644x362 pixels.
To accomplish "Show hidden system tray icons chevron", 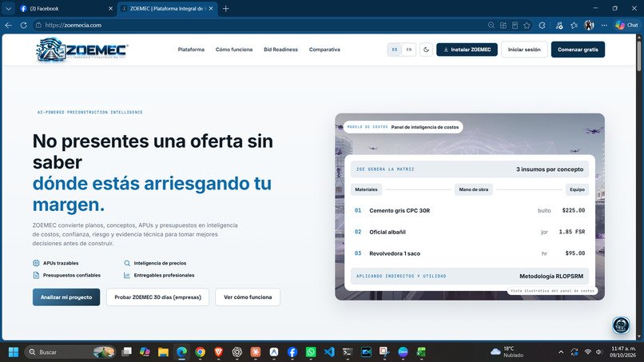I will (561, 352).
